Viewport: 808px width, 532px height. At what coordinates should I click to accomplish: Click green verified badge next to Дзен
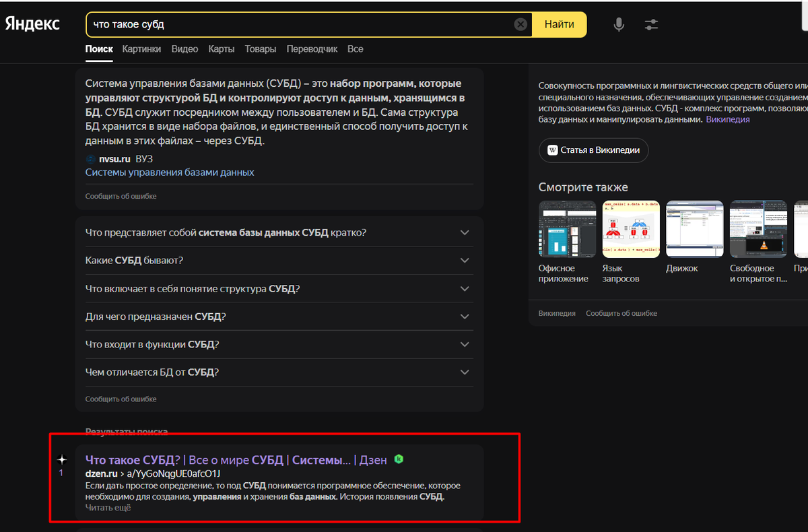tap(399, 459)
